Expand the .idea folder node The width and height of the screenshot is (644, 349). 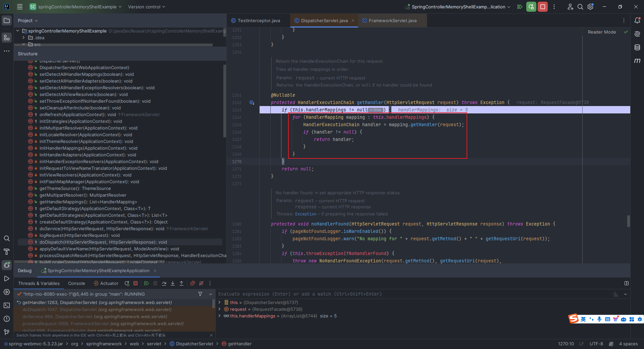point(23,38)
